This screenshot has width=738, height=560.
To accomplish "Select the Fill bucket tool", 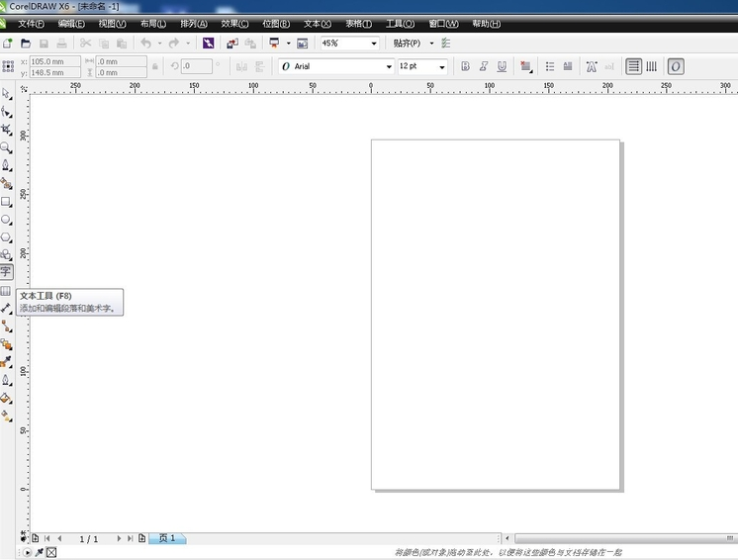I will (7, 398).
